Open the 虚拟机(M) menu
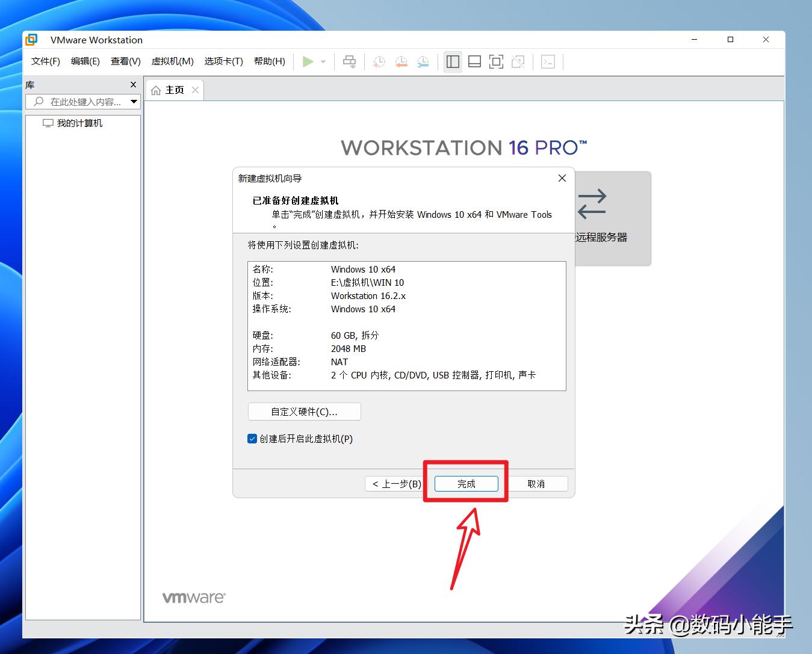812x654 pixels. [x=172, y=61]
